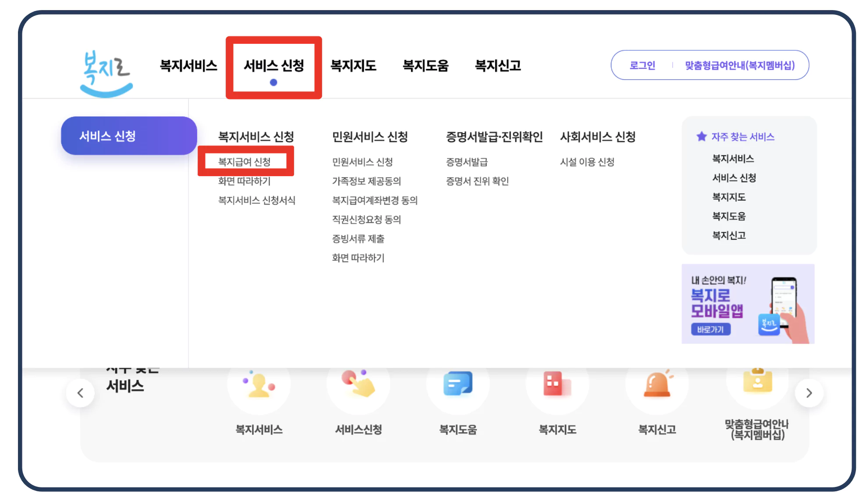This screenshot has width=866, height=504.
Task: Open 복지서비스 in 자주 찾는 서비스 panel
Action: pos(733,159)
